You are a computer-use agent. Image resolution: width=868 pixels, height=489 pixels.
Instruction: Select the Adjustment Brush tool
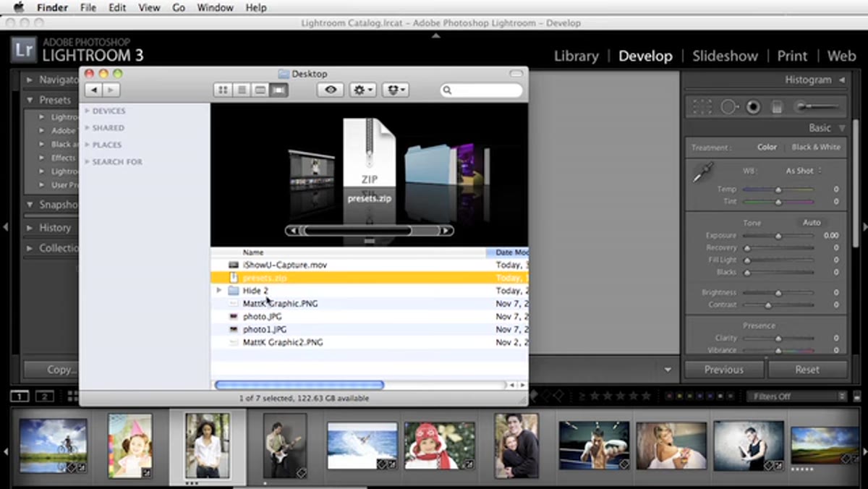click(x=817, y=107)
